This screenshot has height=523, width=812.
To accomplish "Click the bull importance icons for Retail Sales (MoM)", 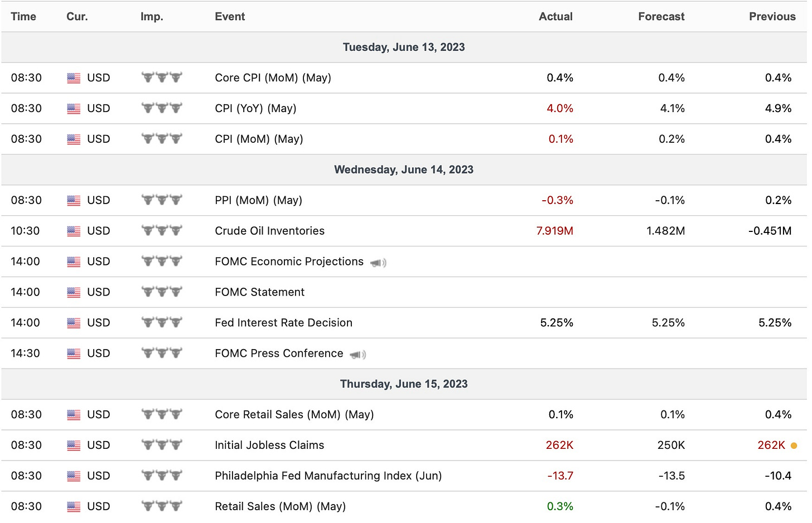I will point(162,506).
